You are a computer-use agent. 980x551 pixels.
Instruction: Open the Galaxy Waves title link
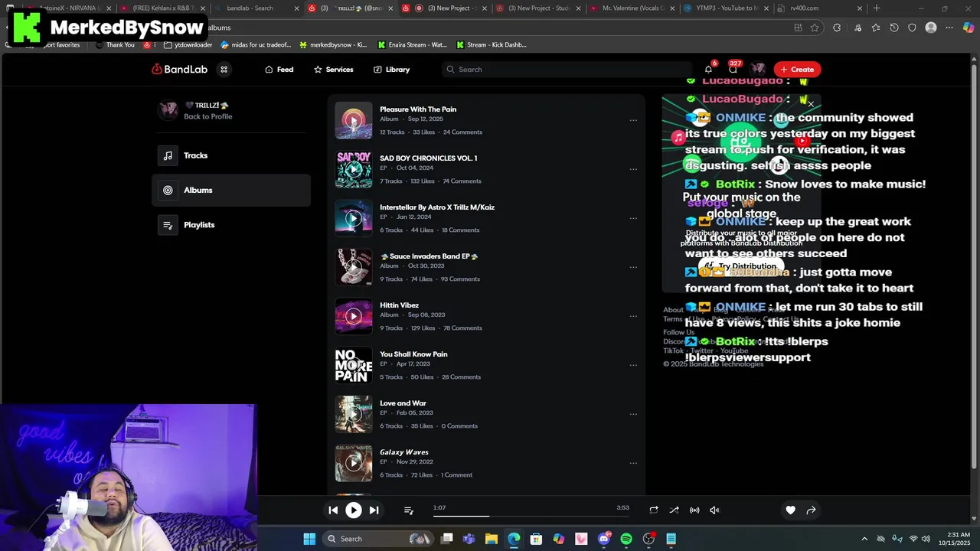point(404,452)
